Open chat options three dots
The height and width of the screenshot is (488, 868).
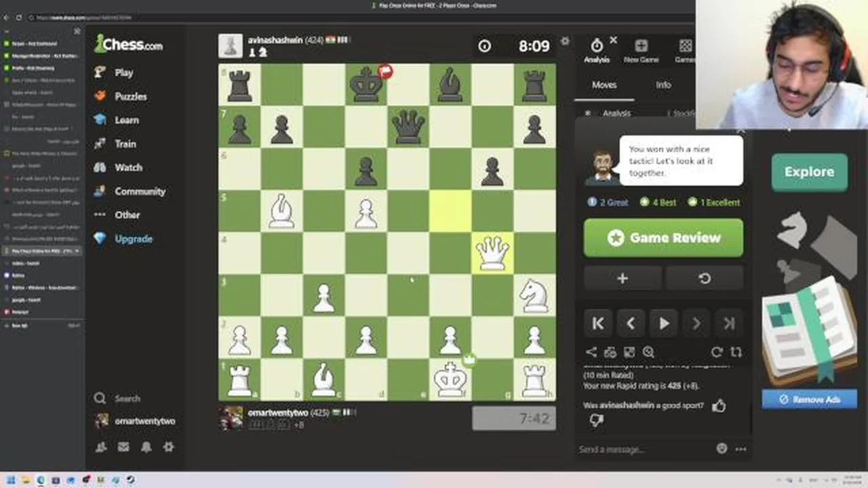pyautogui.click(x=740, y=449)
